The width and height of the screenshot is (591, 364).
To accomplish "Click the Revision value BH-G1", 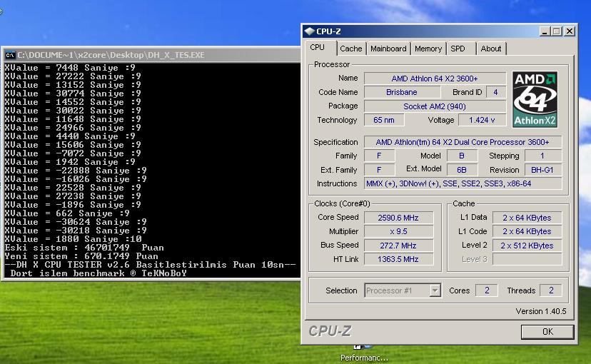I will click(542, 170).
